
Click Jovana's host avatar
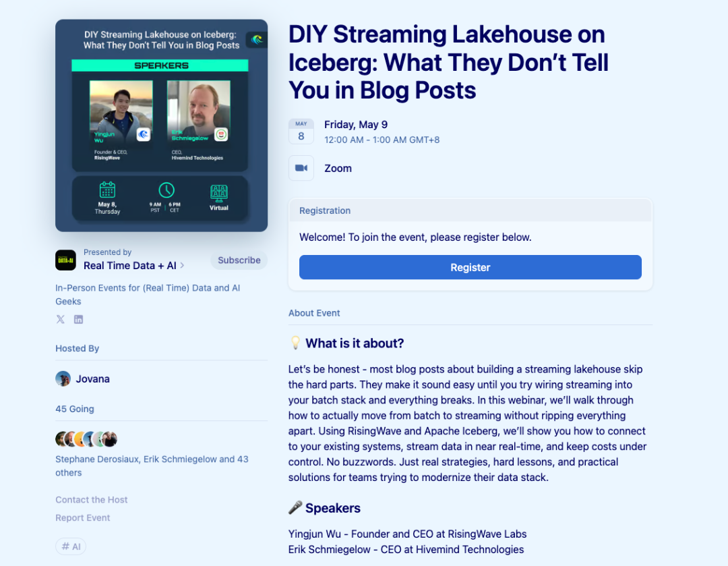pyautogui.click(x=63, y=378)
